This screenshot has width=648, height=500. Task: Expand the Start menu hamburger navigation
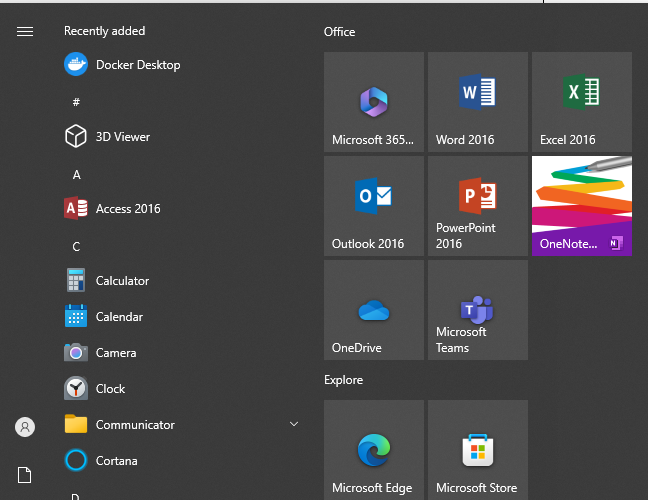[25, 32]
